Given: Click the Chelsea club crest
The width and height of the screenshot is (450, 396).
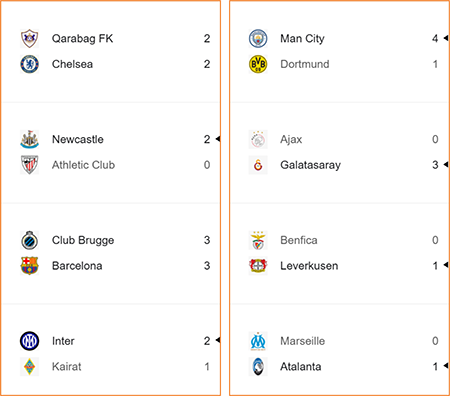Looking at the screenshot, I should coord(29,64).
